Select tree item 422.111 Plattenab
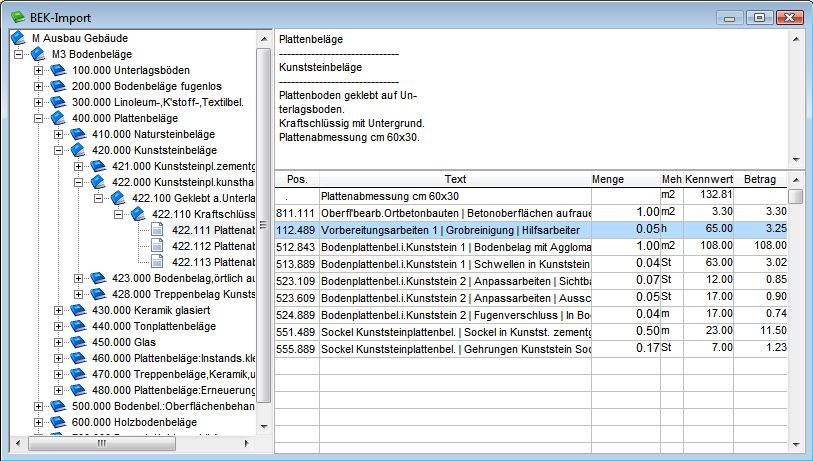The height and width of the screenshot is (461, 813). (x=213, y=230)
